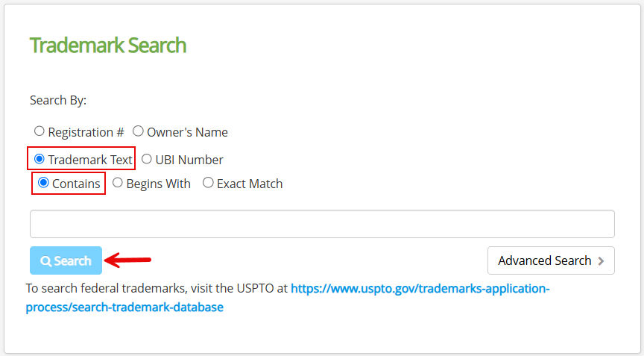Click the chevron arrow on Advanced Search
This screenshot has width=644, height=356.
(601, 261)
